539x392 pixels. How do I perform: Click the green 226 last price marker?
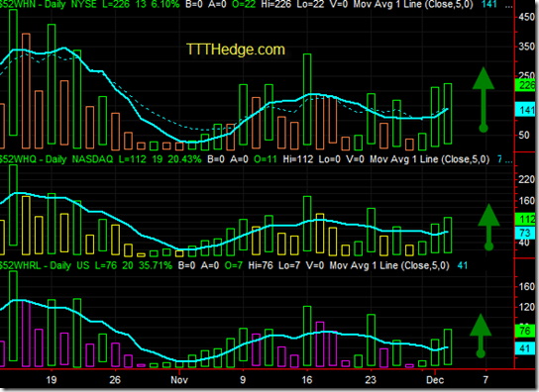point(525,85)
